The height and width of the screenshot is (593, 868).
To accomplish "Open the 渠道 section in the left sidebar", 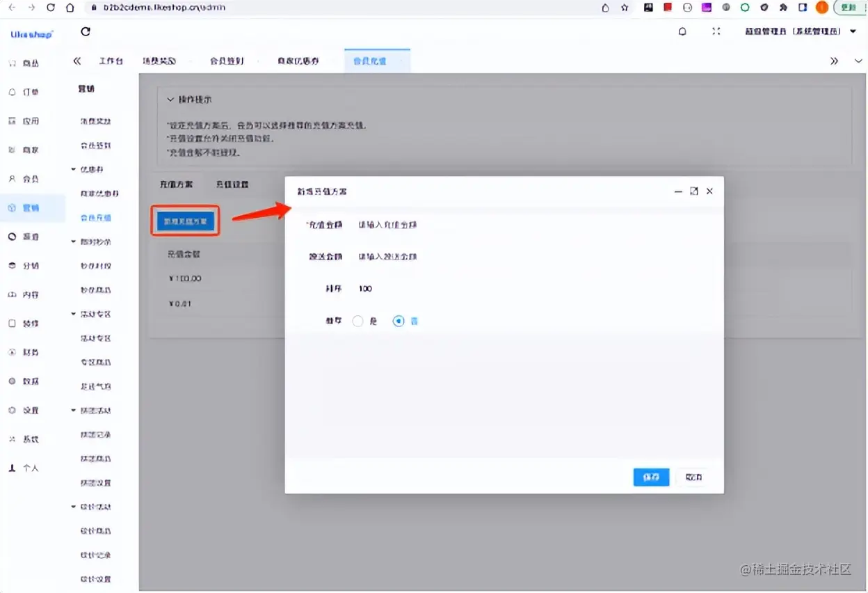I will [24, 237].
